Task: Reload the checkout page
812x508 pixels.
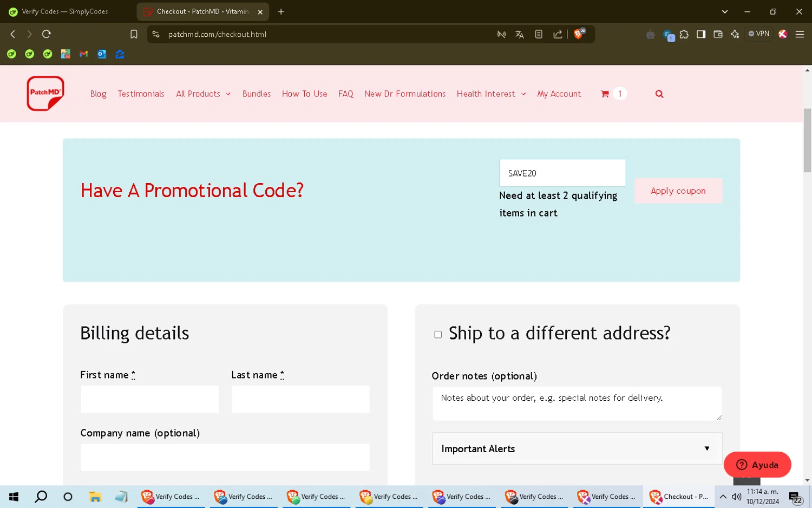Action: pos(47,34)
